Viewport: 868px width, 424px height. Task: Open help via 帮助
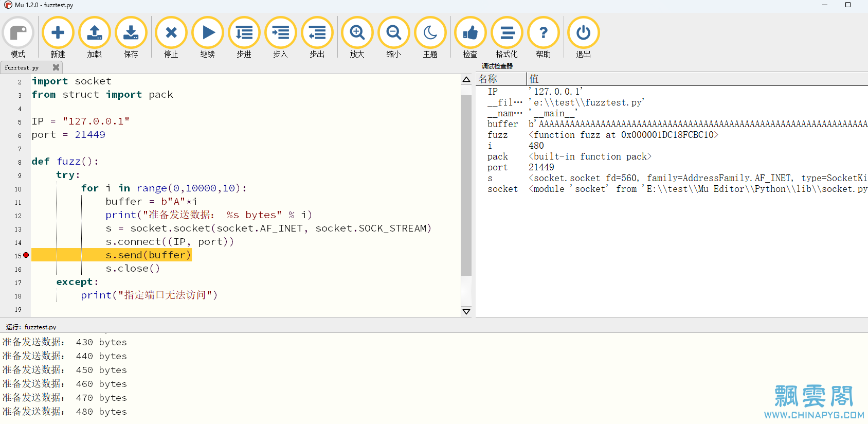pos(543,37)
